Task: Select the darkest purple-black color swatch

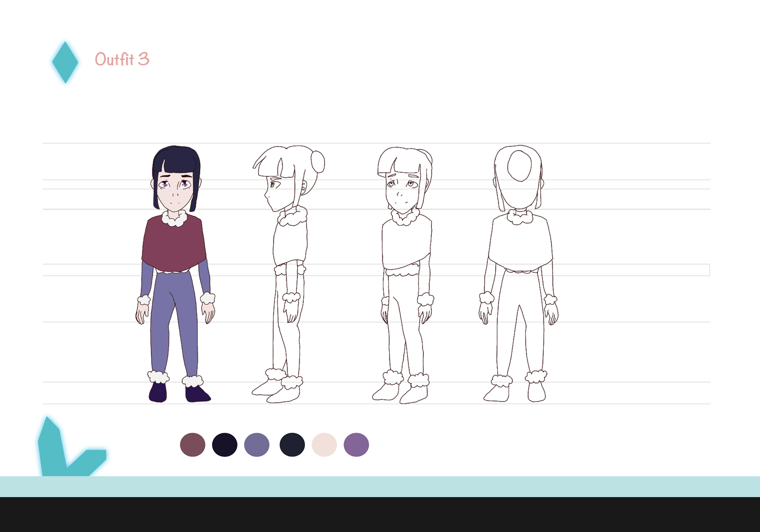Action: (224, 445)
